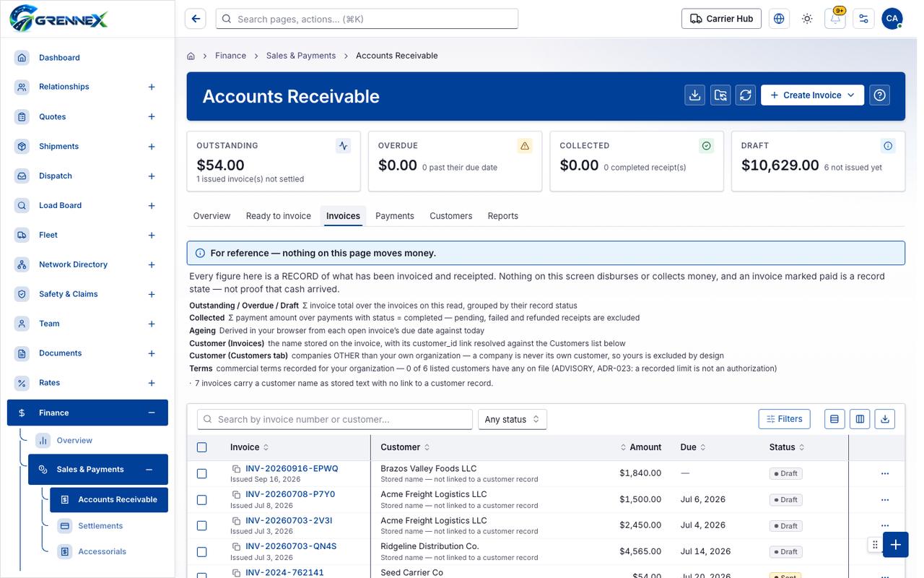Click the activity icon on the Outstanding card
This screenshot has height=578, width=924.
(344, 146)
